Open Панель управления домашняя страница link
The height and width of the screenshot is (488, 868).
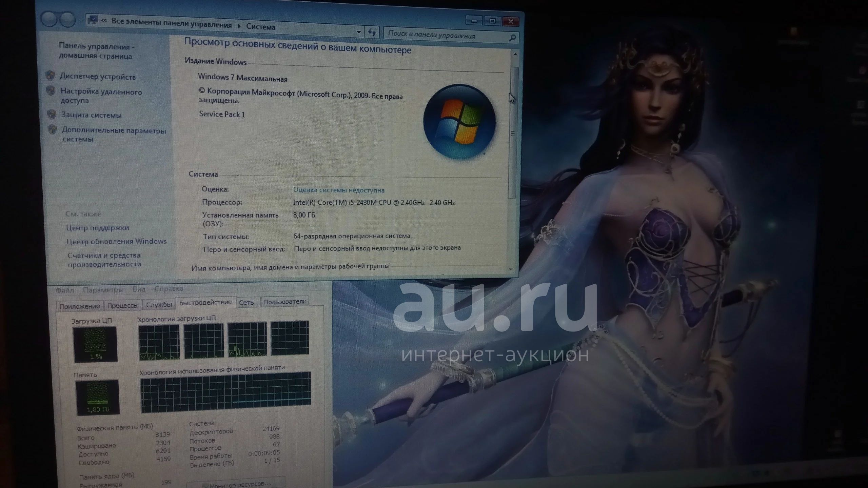coord(96,51)
